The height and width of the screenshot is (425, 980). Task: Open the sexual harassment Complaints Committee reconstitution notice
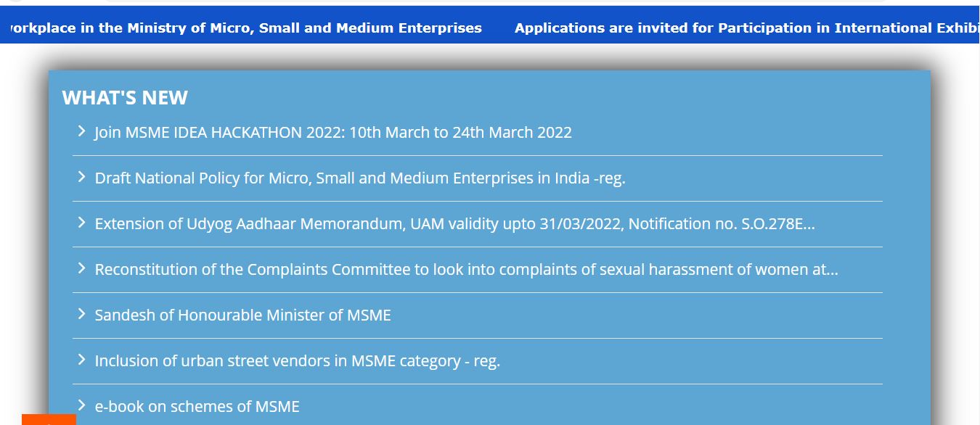tap(467, 269)
